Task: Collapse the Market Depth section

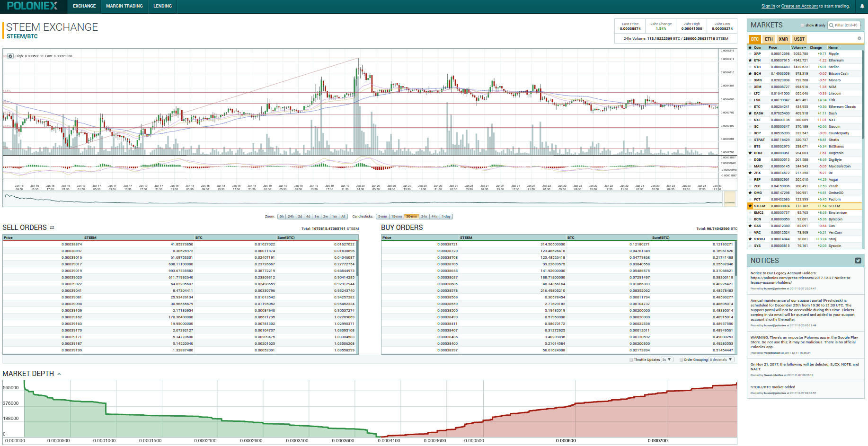Action: [x=59, y=374]
